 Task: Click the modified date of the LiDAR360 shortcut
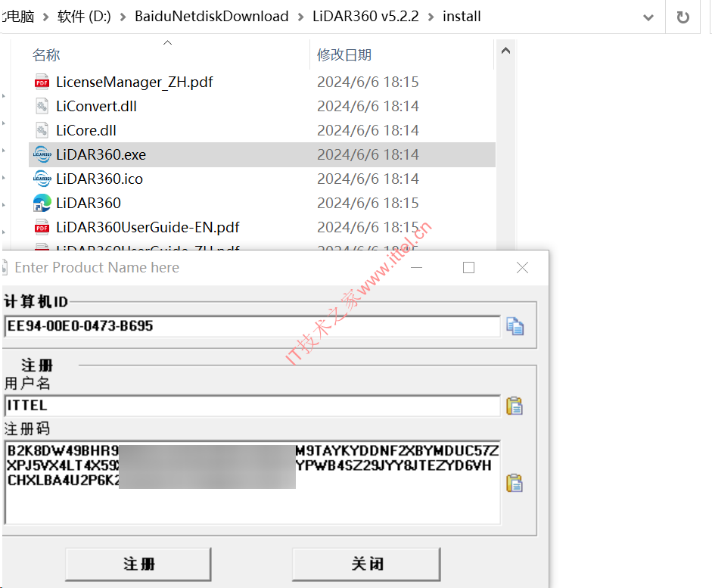368,203
